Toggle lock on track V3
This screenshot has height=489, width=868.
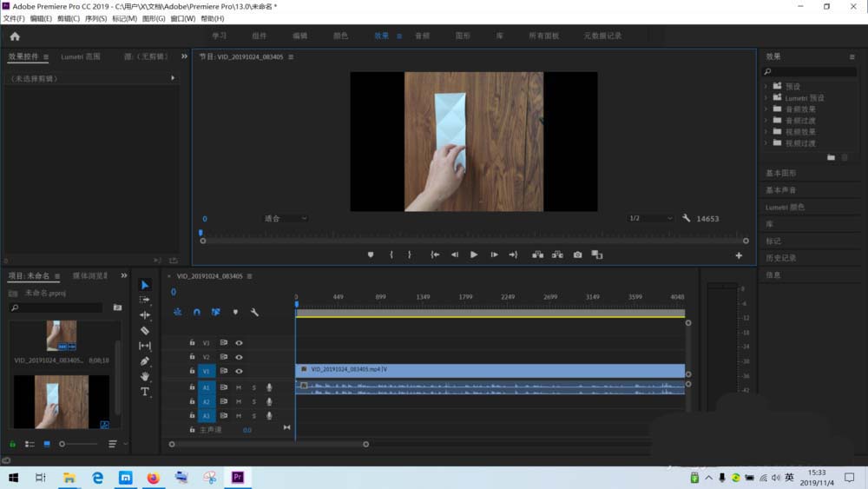tap(192, 343)
